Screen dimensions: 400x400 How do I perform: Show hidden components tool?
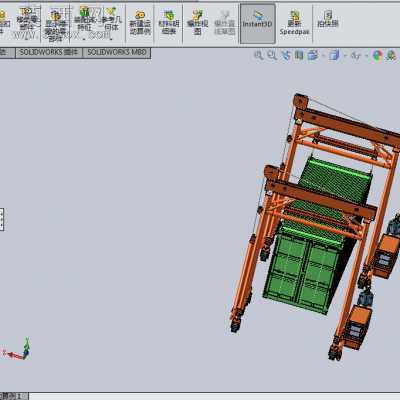[55, 25]
